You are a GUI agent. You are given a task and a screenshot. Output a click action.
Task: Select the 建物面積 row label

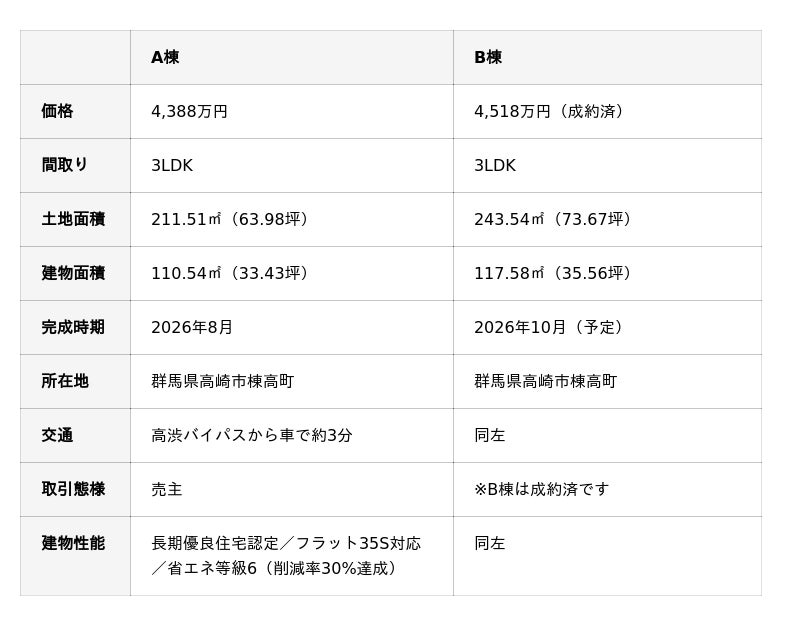tap(73, 273)
